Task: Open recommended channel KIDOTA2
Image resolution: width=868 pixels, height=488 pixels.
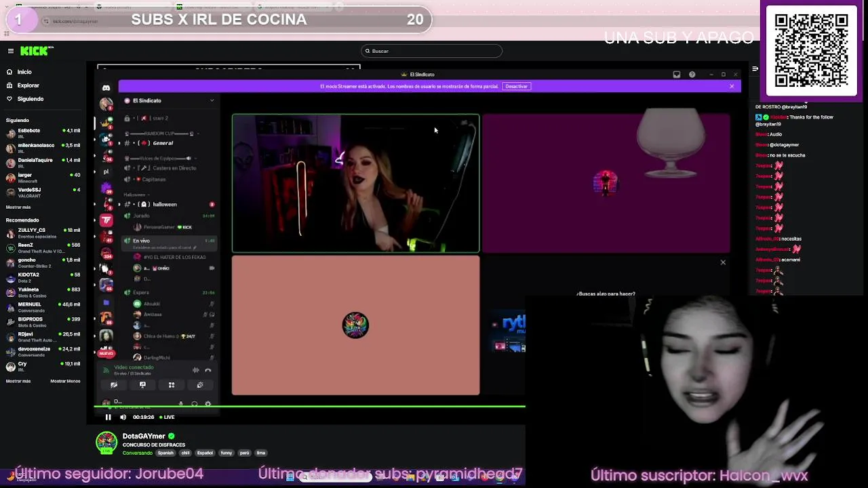Action: [x=43, y=277]
